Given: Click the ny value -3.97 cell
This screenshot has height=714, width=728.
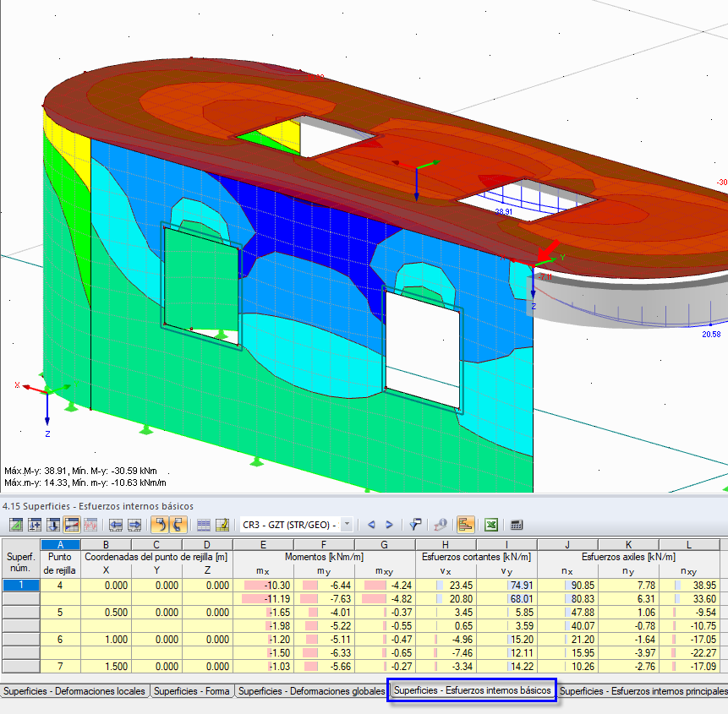Looking at the screenshot, I should click(628, 652).
